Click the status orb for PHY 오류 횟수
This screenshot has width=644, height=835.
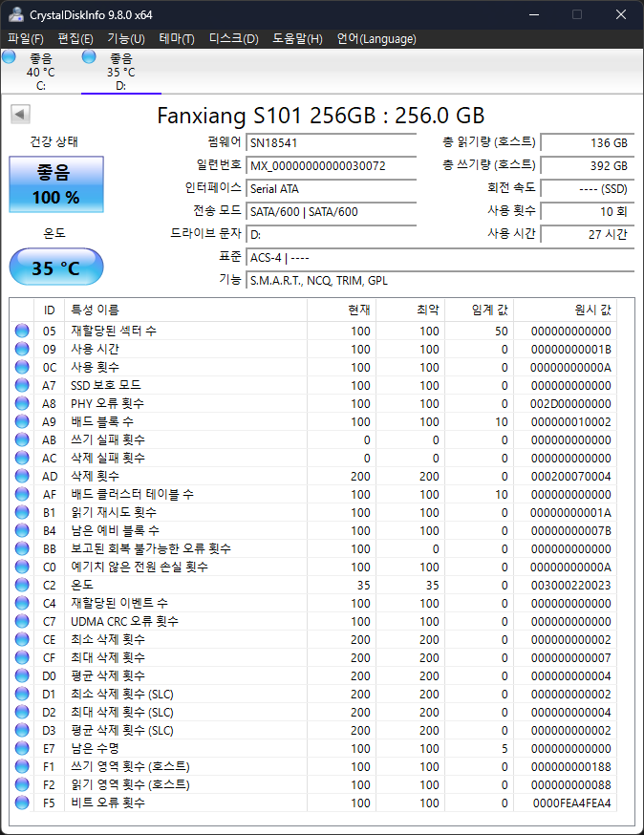[22, 403]
